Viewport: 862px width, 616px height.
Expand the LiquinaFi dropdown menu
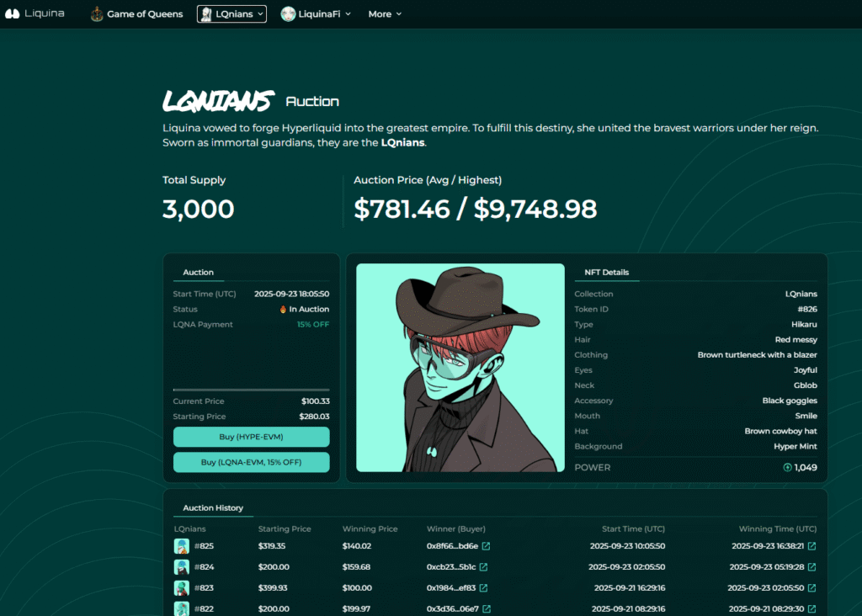[348, 14]
